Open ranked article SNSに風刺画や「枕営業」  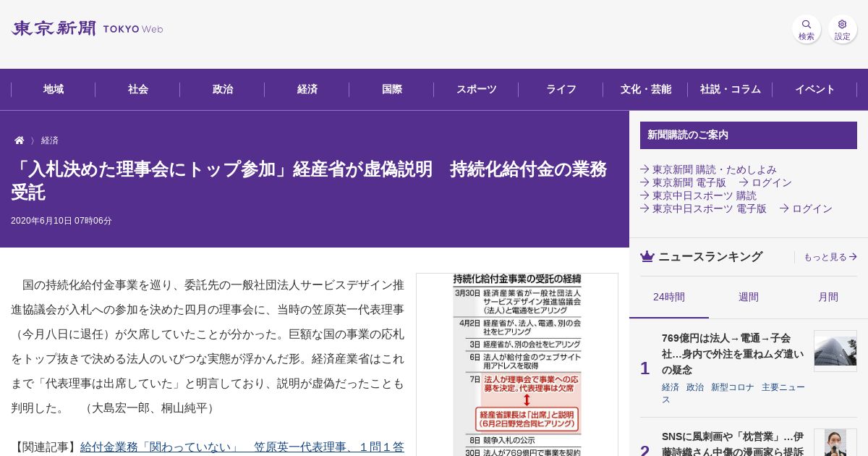[733, 443]
